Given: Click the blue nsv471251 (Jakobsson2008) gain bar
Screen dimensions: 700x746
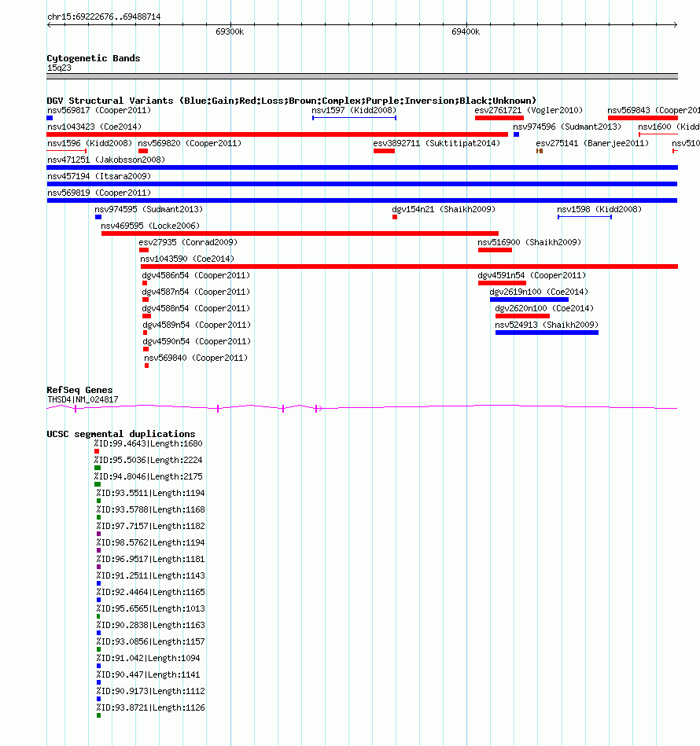Looking at the screenshot, I should click(362, 167).
